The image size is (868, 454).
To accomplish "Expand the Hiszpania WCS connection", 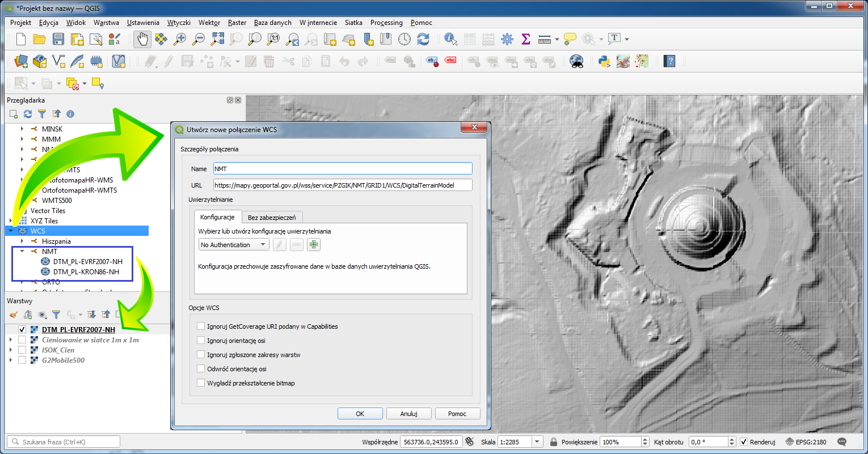I will [22, 241].
